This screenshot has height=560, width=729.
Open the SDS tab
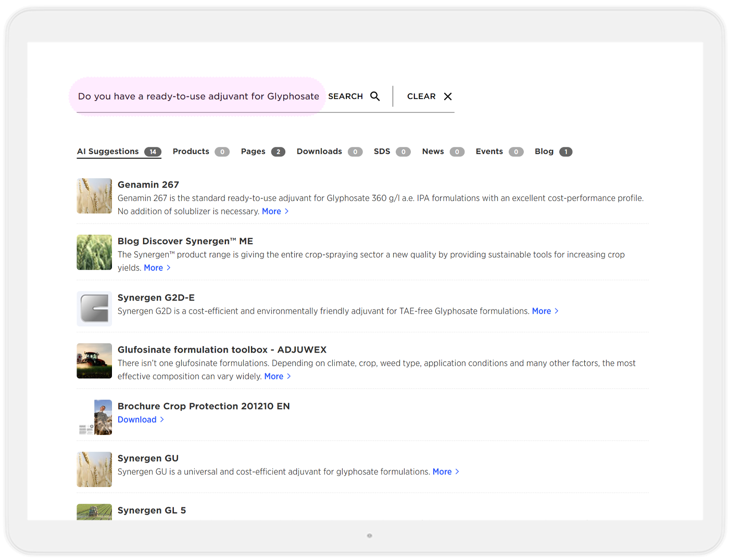coord(392,152)
